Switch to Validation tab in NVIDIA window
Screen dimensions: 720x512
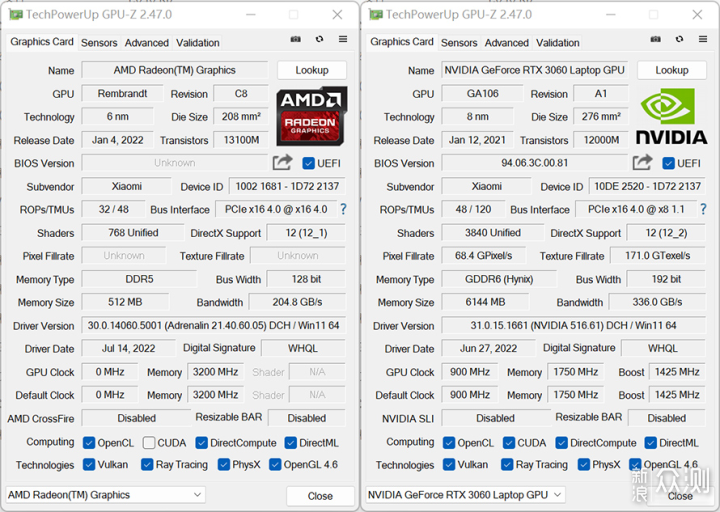click(x=557, y=43)
